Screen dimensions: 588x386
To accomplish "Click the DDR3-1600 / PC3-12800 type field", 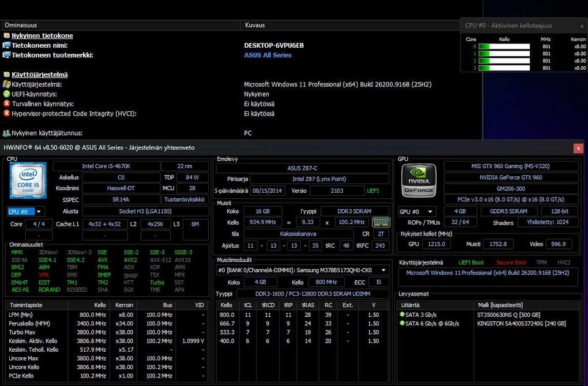I will pyautogui.click(x=313, y=294).
